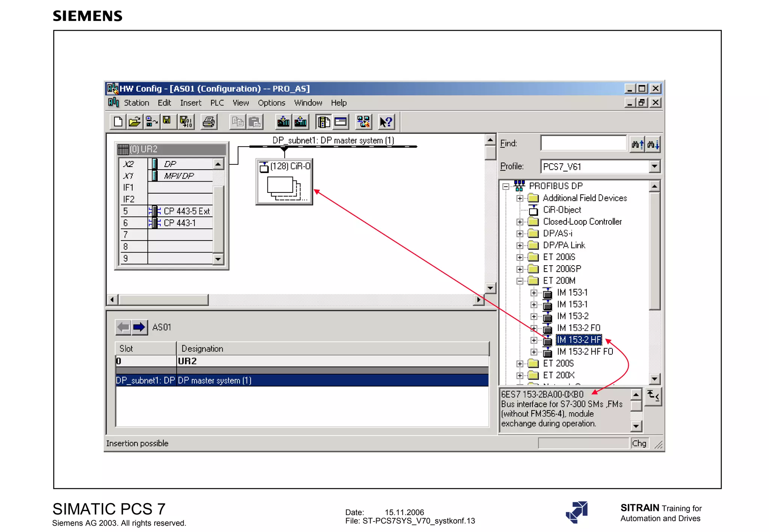Click the Slot column header
The image size is (769, 532).
click(146, 349)
